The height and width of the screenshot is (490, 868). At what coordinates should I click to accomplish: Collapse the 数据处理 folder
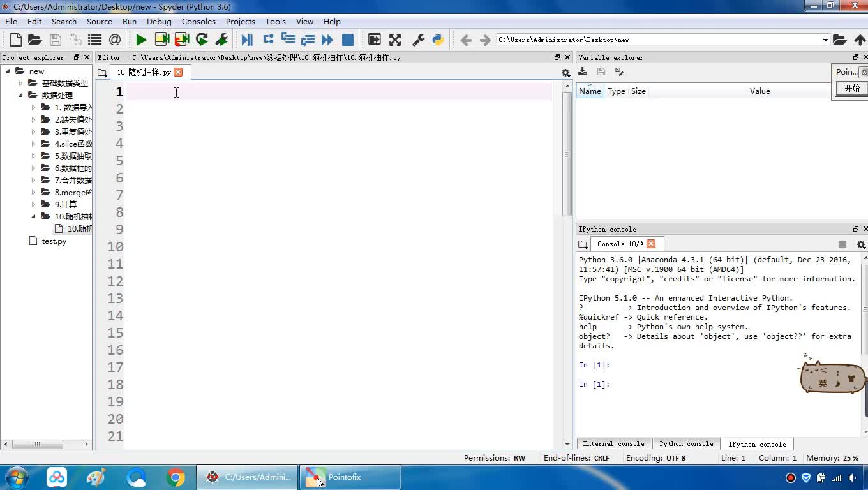(20, 95)
